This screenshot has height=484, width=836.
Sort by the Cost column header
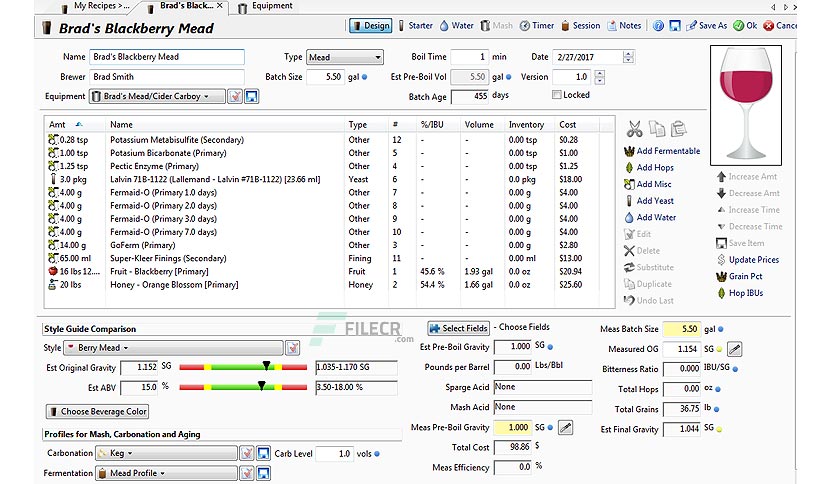click(x=578, y=125)
